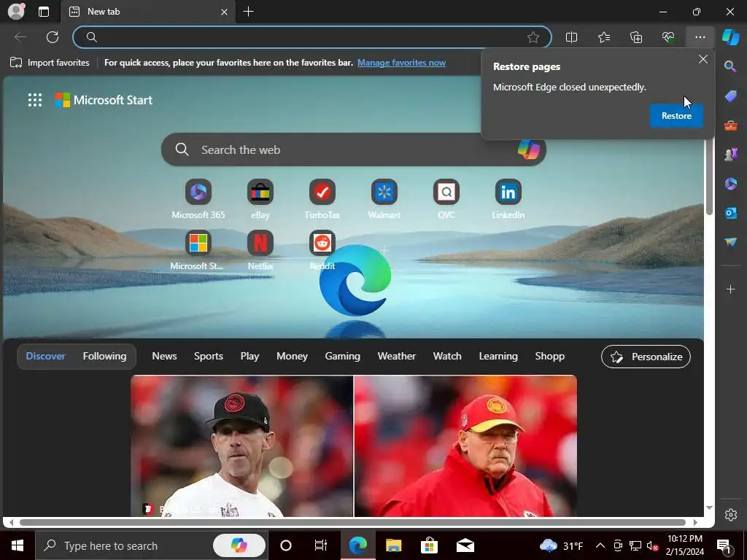
Task: Open the Microsoft Start apps grid icon
Action: click(x=35, y=100)
